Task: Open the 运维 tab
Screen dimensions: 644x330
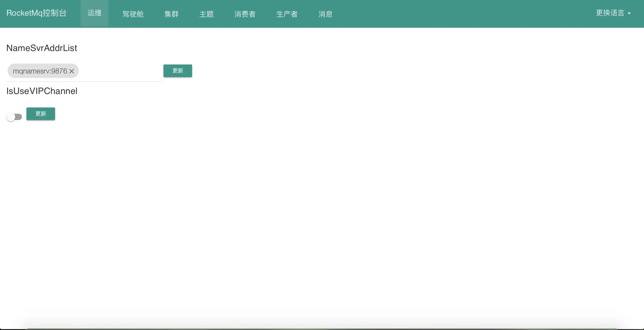Action: coord(94,13)
